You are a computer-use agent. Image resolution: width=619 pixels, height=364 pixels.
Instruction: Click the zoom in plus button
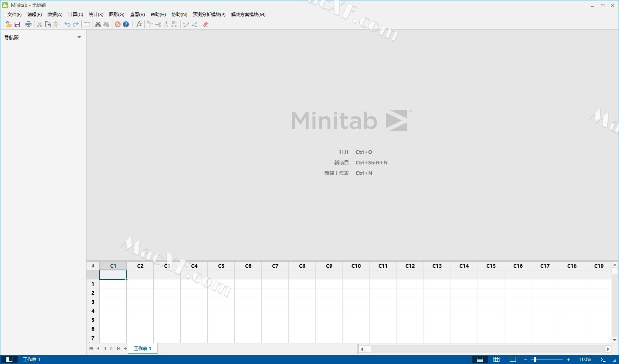point(569,360)
